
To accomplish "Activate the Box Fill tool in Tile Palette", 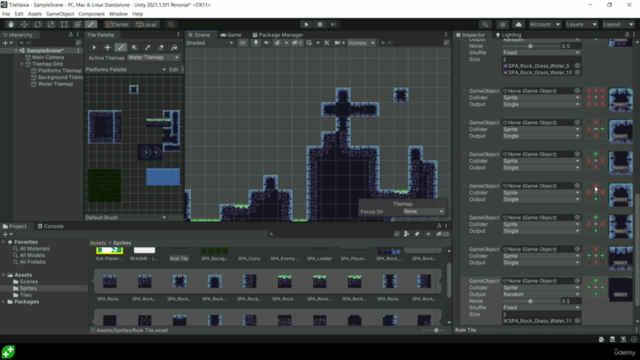I will (x=134, y=47).
